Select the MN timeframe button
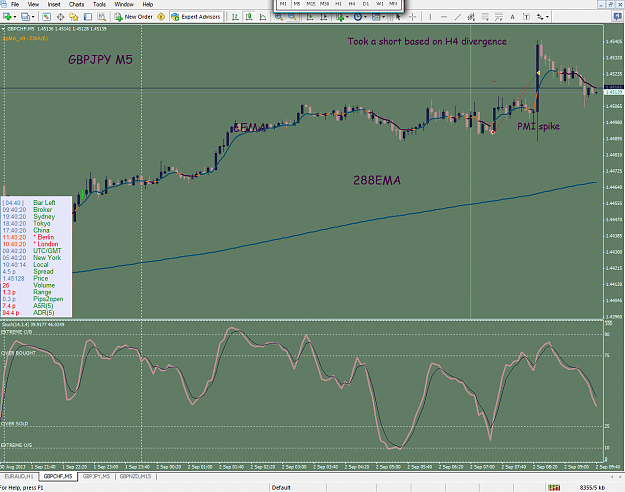Screen dimensions: 625x492 [x=393, y=4]
